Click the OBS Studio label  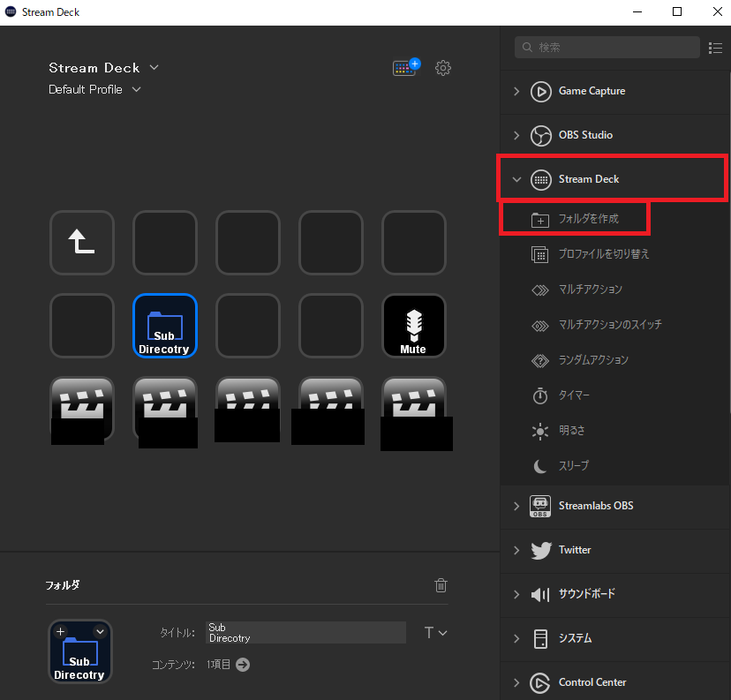pyautogui.click(x=585, y=135)
